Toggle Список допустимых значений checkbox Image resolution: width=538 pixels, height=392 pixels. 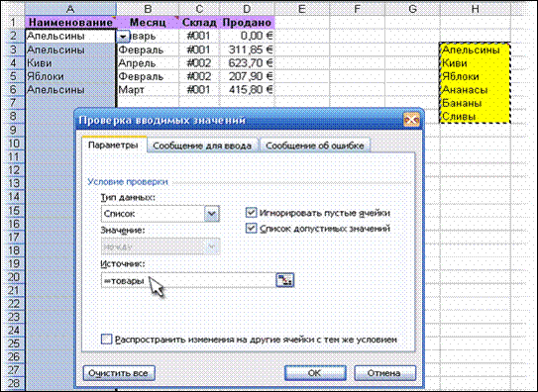(x=251, y=228)
